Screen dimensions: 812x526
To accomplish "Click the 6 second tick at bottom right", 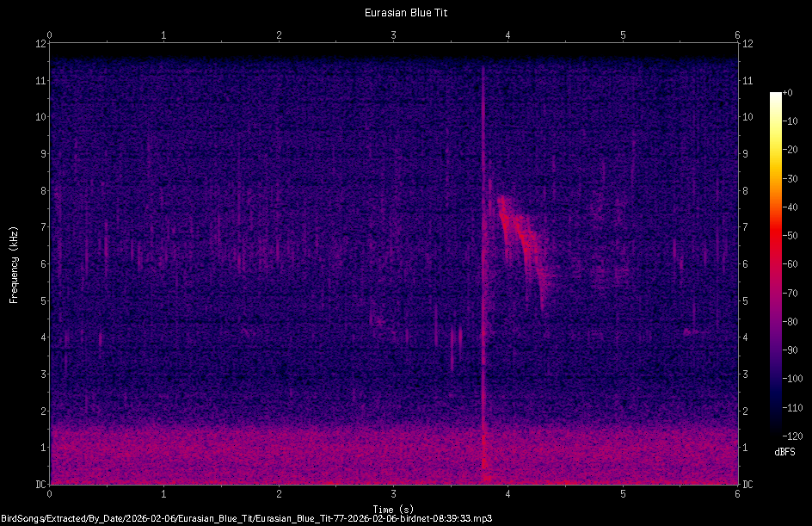I will pos(737,496).
